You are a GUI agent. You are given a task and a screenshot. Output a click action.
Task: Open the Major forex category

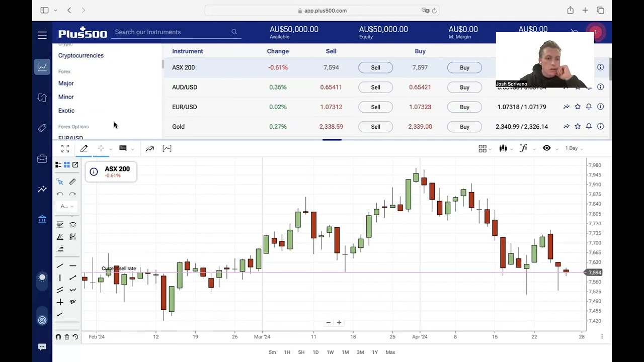point(66,83)
